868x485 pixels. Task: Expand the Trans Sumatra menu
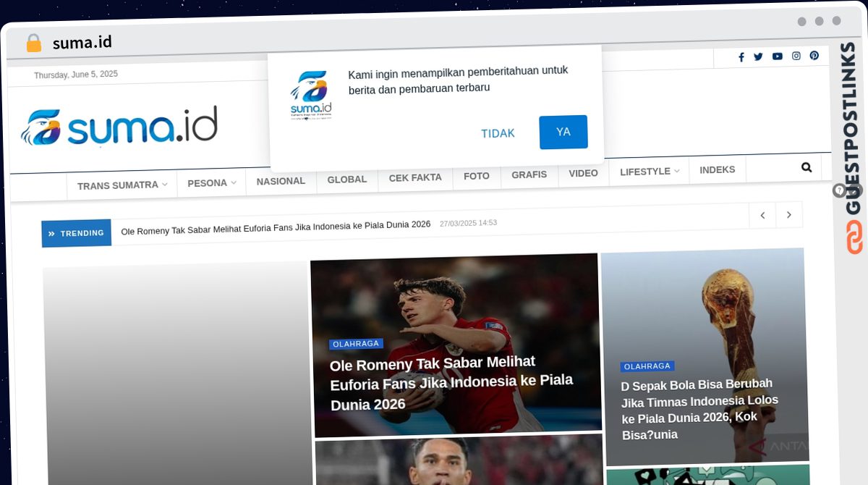(122, 185)
